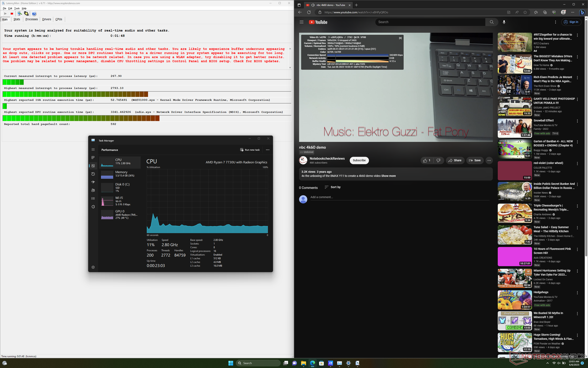Click Add a comment field
Viewport: 588px width, 368px height.
point(400,197)
